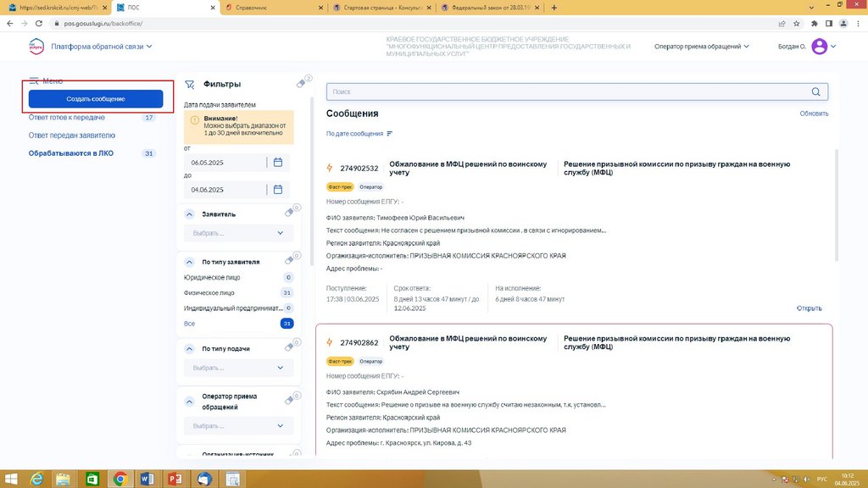Click lightning icon of message 274902862
868x488 pixels.
330,342
